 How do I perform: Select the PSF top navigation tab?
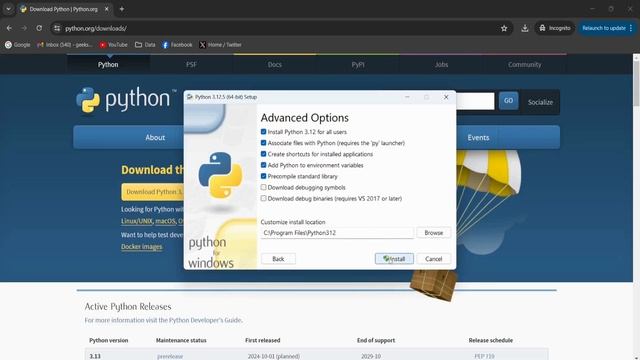191,64
